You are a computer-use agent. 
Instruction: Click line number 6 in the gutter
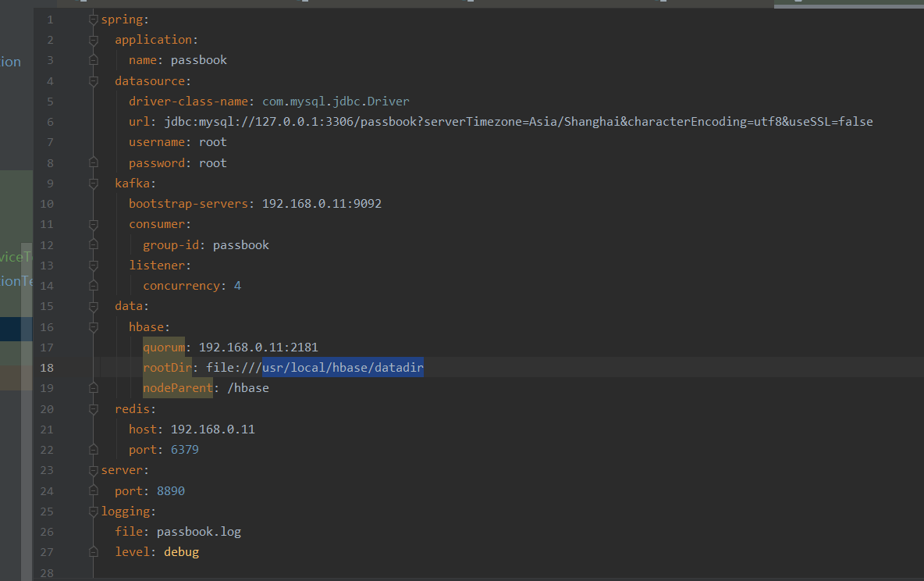click(x=50, y=122)
